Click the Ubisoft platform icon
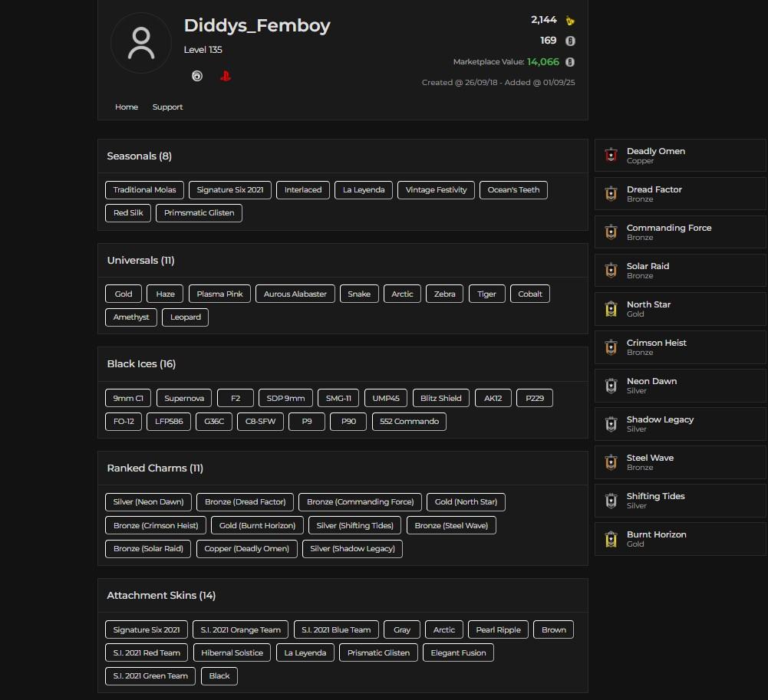The width and height of the screenshot is (768, 700). coord(197,76)
